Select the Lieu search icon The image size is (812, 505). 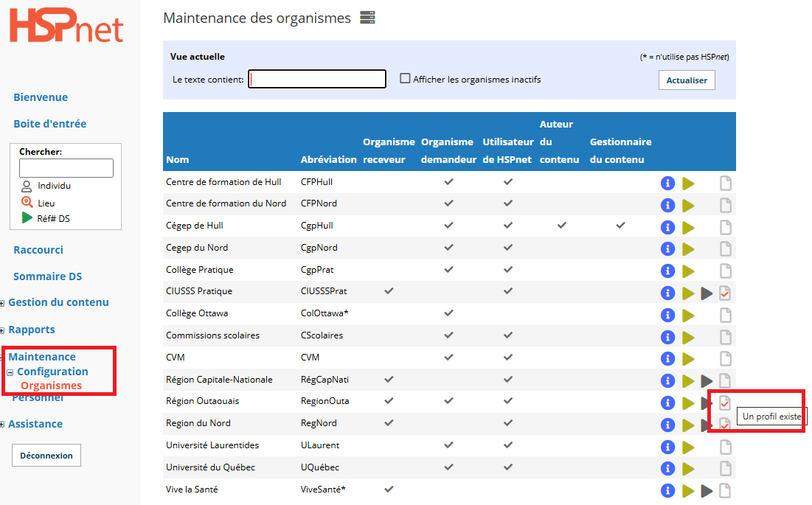[27, 202]
